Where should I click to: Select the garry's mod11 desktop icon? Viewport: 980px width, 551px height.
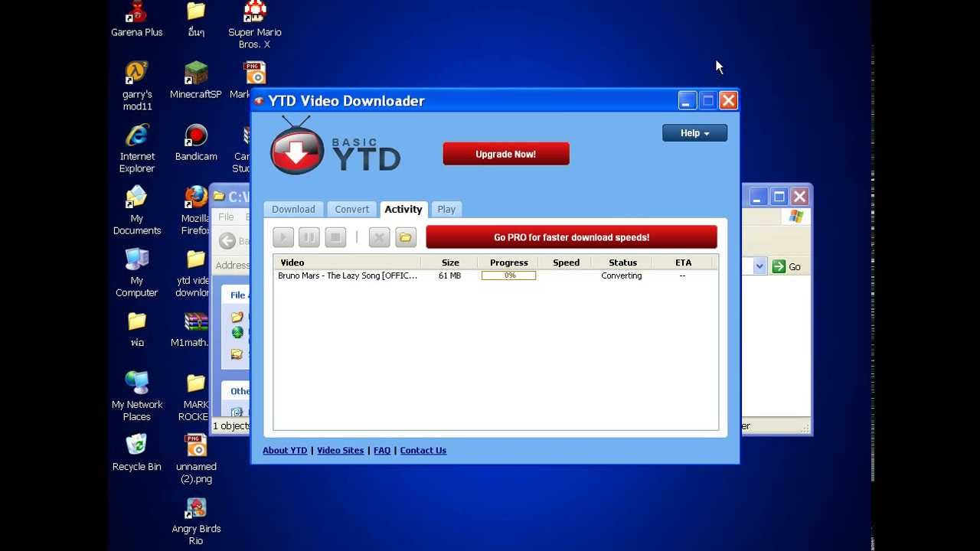point(137,86)
